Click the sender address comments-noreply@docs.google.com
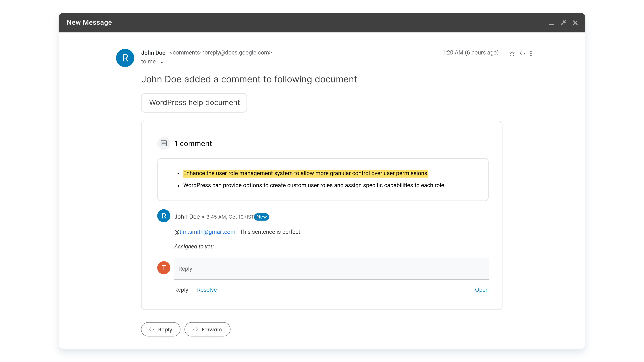Viewport: 644px width, 362px height. point(221,53)
